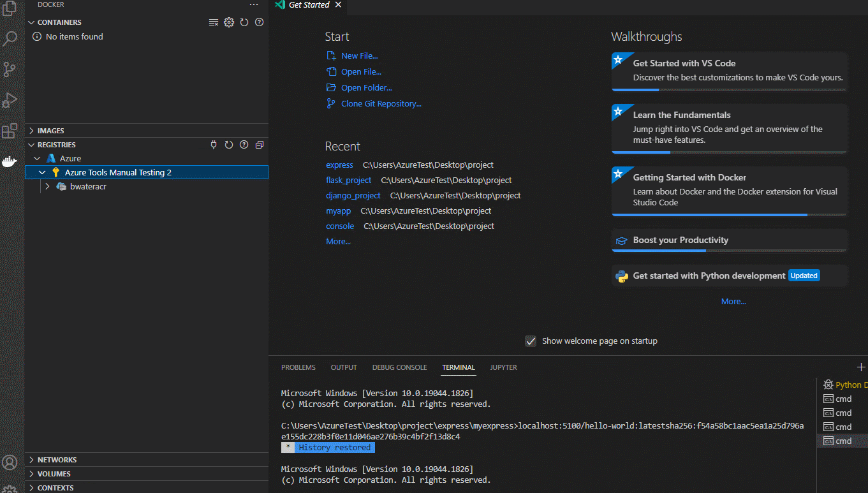868x493 pixels.
Task: Open Docker panel more actions ellipsis
Action: click(x=254, y=4)
